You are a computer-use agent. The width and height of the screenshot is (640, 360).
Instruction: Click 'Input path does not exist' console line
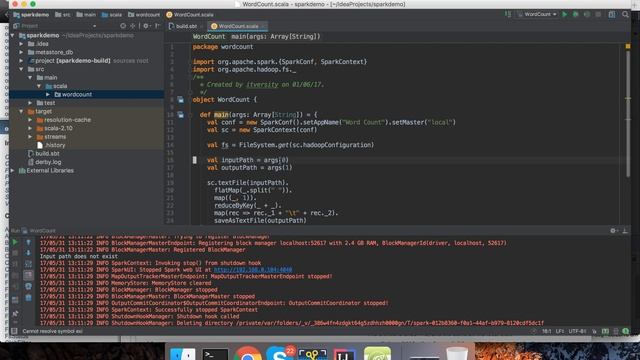click(x=79, y=256)
